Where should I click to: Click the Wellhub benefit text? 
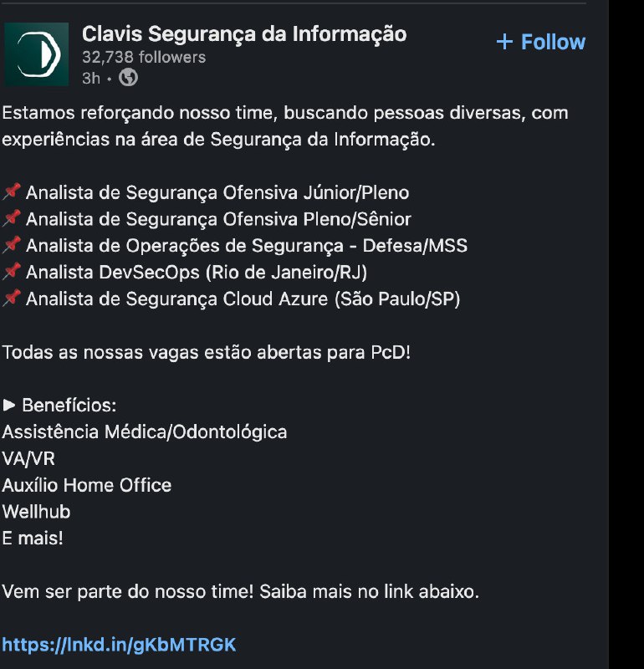coord(36,512)
